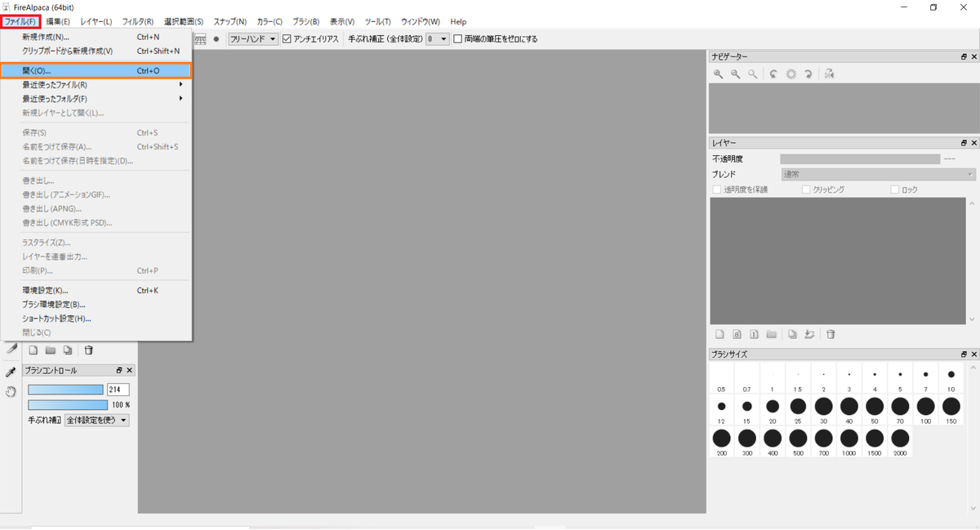Click the brush folder icon below the menu
Image resolution: width=980 pixels, height=530 pixels.
click(x=51, y=350)
